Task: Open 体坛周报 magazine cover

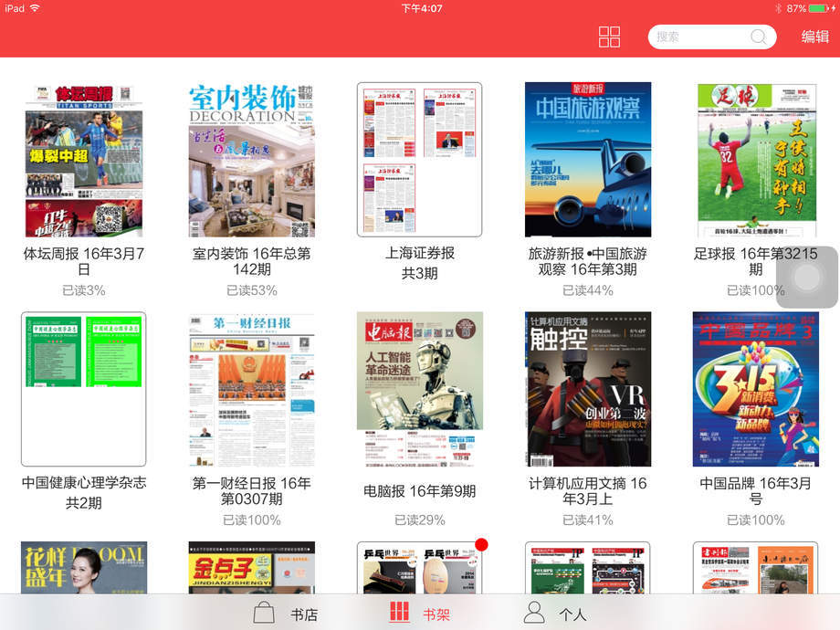Action: [84, 160]
